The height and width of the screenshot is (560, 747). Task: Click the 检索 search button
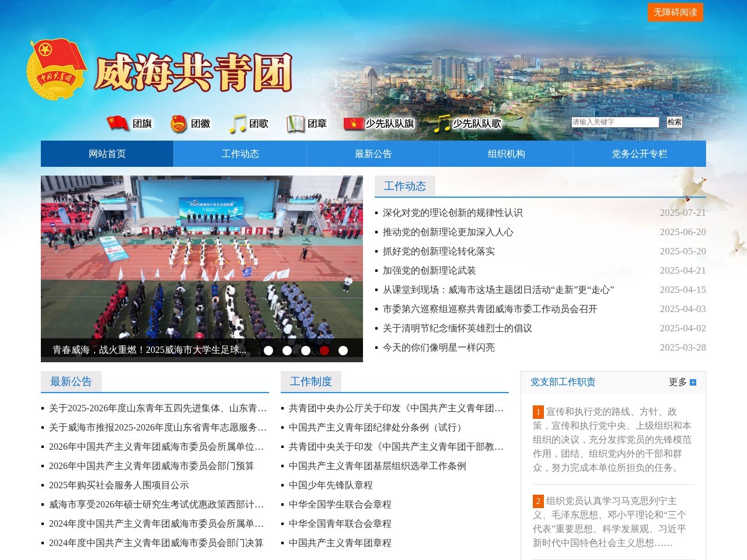(675, 122)
